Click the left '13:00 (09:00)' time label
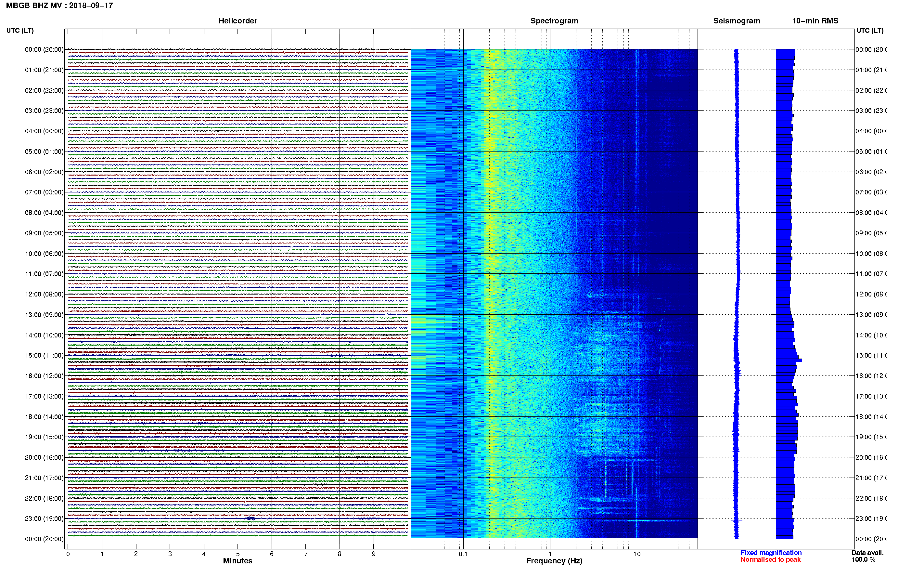Viewport: 924px width, 578px height. 44,315
